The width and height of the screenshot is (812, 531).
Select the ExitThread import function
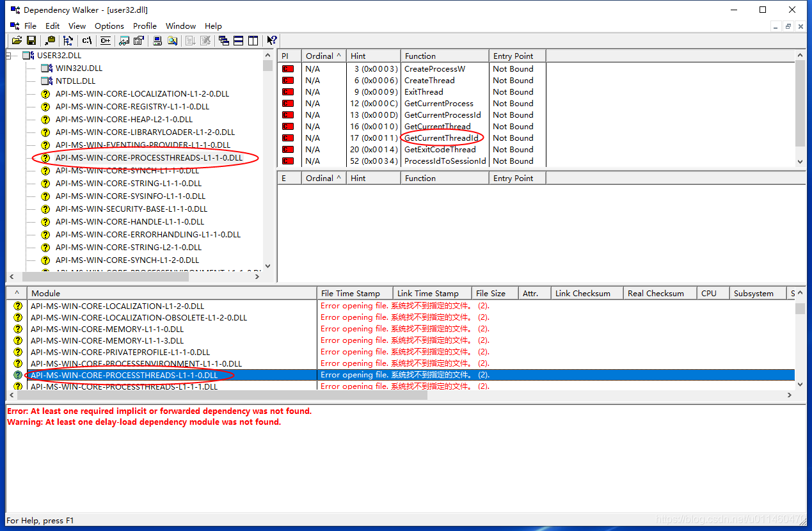pyautogui.click(x=424, y=92)
